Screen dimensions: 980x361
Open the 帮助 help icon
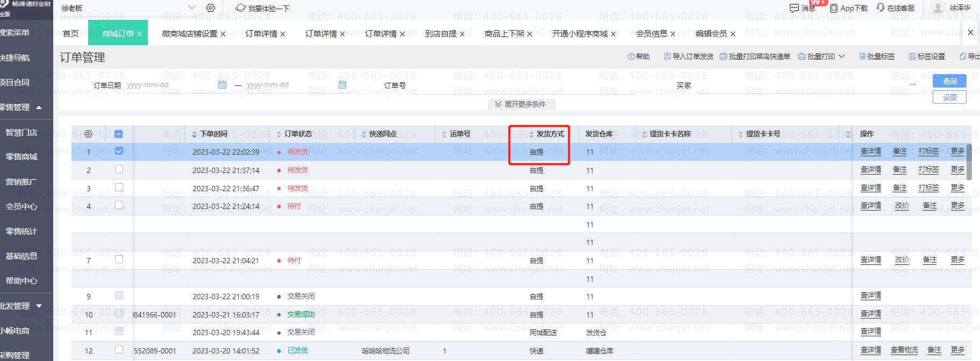(631, 56)
